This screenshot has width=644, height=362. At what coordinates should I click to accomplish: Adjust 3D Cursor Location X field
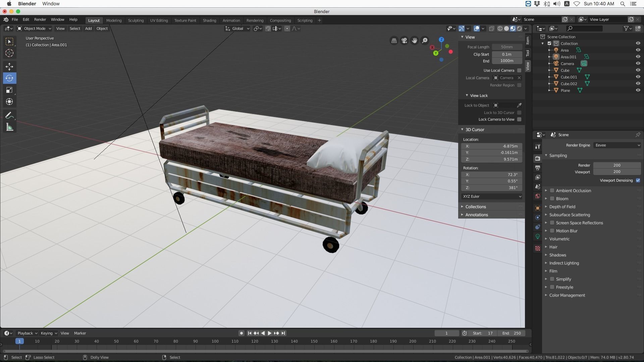[492, 146]
